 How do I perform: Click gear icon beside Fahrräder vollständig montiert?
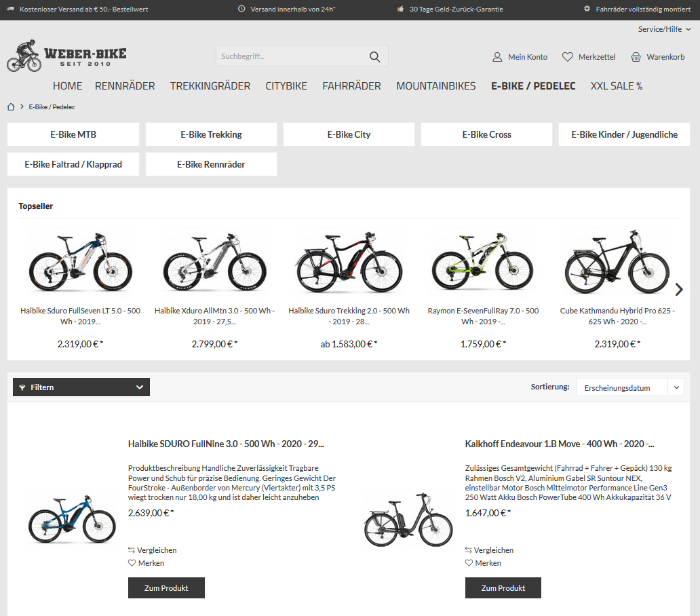pos(587,9)
